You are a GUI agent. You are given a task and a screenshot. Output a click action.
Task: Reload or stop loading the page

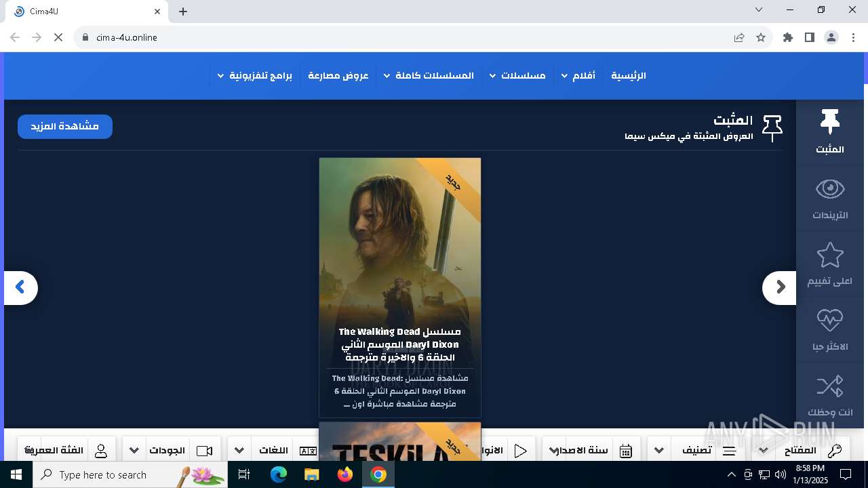[58, 37]
